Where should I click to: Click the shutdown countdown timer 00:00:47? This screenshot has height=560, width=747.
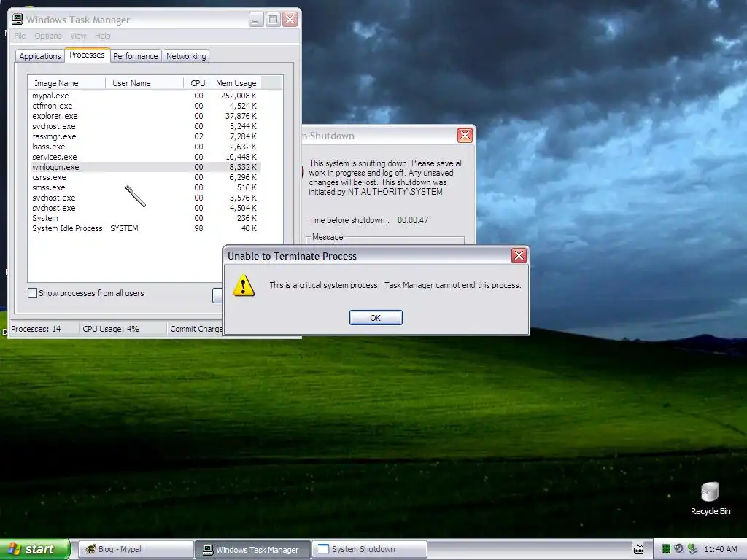tap(413, 220)
